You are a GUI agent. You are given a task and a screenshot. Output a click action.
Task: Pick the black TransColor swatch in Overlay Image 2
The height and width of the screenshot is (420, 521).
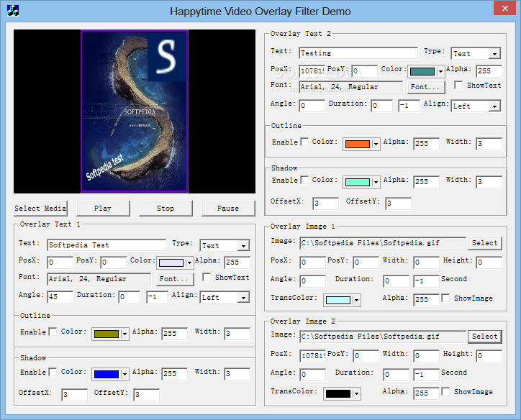coord(338,394)
